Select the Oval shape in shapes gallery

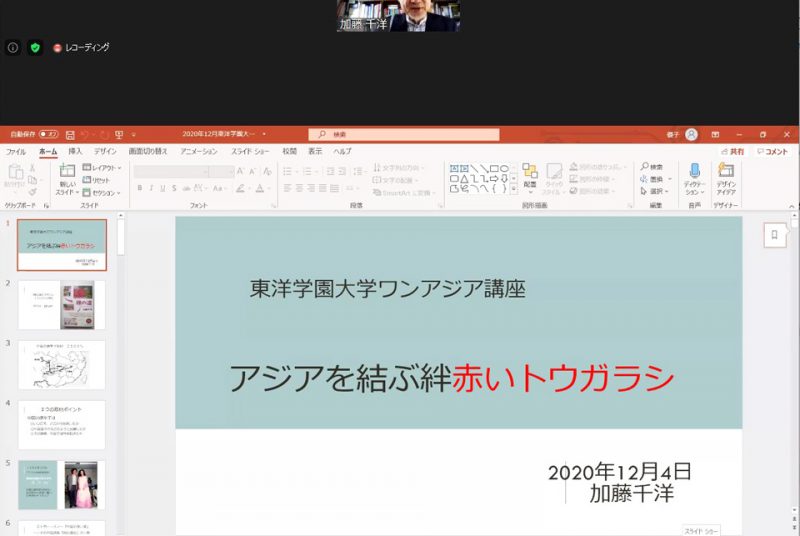tap(504, 168)
